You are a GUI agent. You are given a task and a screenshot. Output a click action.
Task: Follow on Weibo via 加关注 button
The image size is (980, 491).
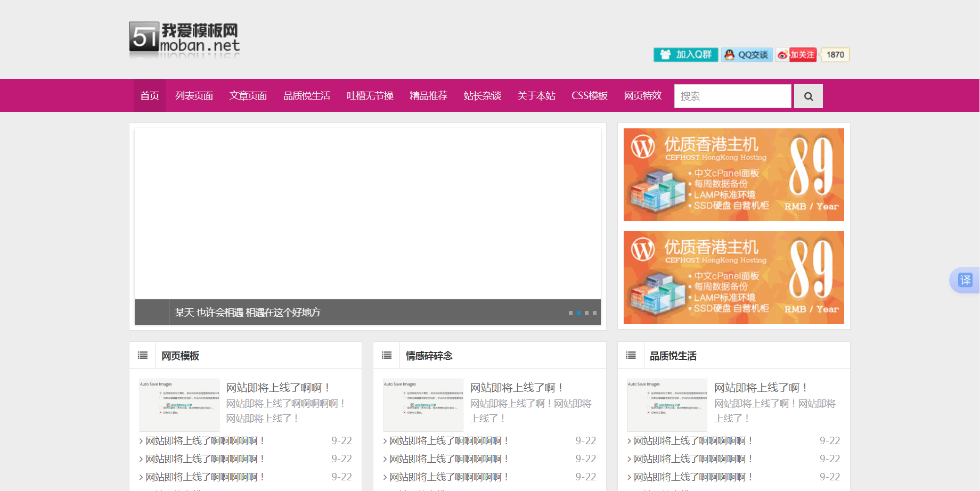point(797,55)
